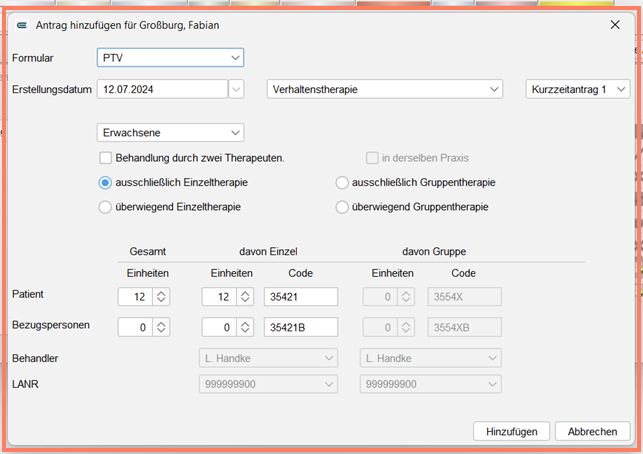Click the Bezugspersonen code field 35421B
Image resolution: width=643 pixels, height=454 pixels.
pyautogui.click(x=301, y=327)
